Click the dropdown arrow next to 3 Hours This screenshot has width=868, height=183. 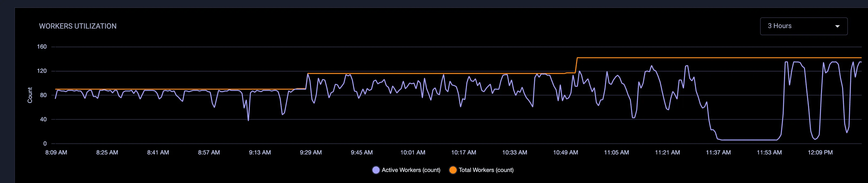[837, 26]
